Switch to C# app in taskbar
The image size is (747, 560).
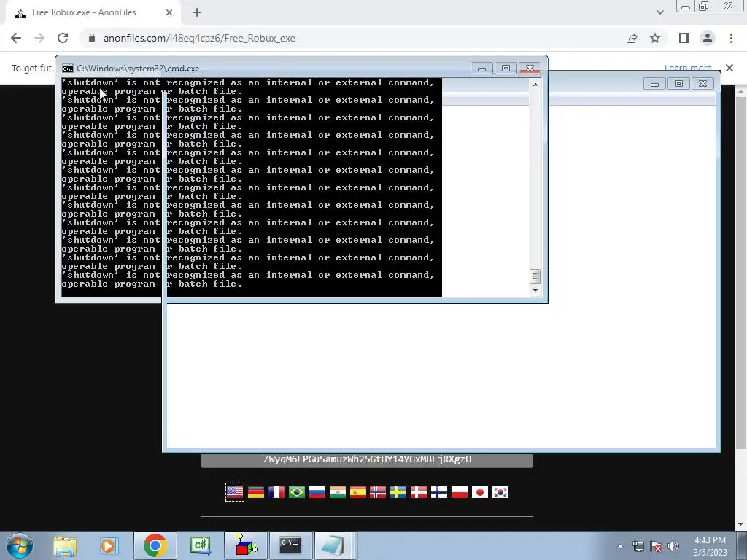pyautogui.click(x=200, y=545)
